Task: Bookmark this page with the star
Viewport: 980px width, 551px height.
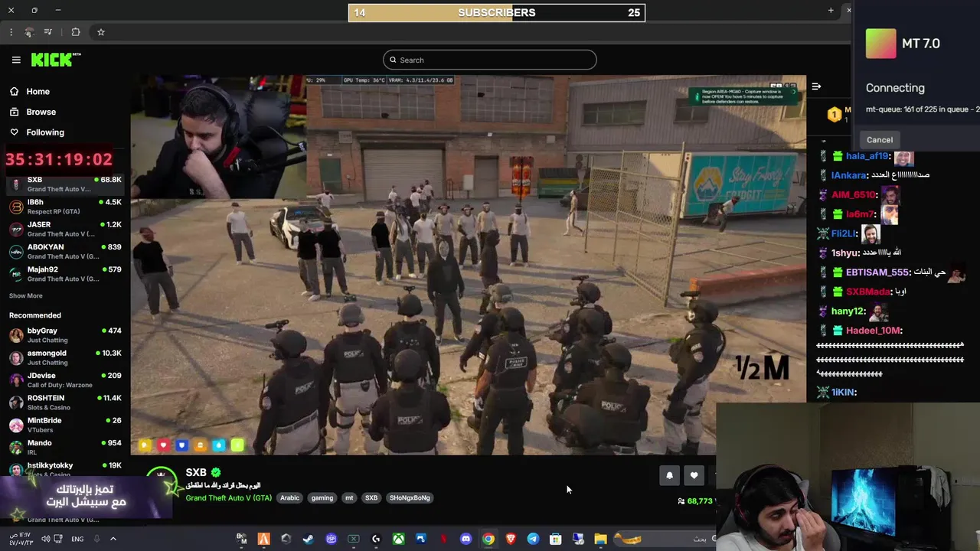Action: pyautogui.click(x=100, y=32)
